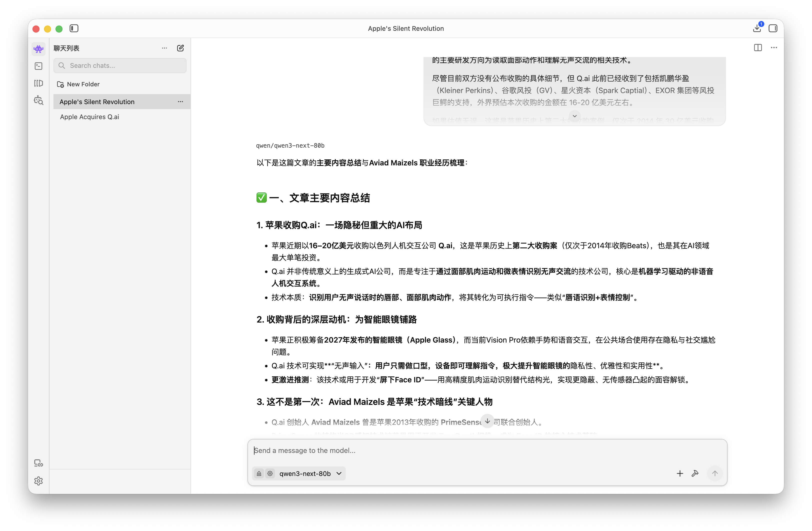
Task: Toggle the left sidebar panel
Action: 74,28
